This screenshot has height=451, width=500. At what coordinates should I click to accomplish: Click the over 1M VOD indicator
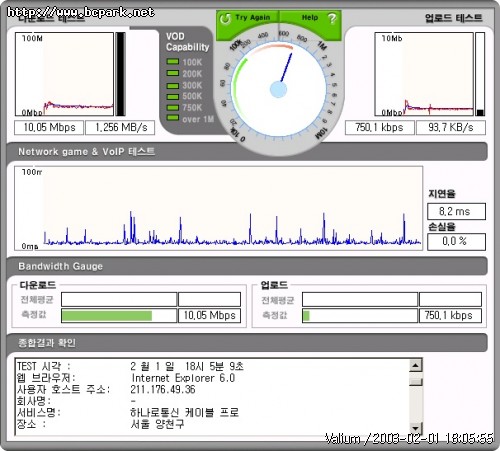point(173,118)
